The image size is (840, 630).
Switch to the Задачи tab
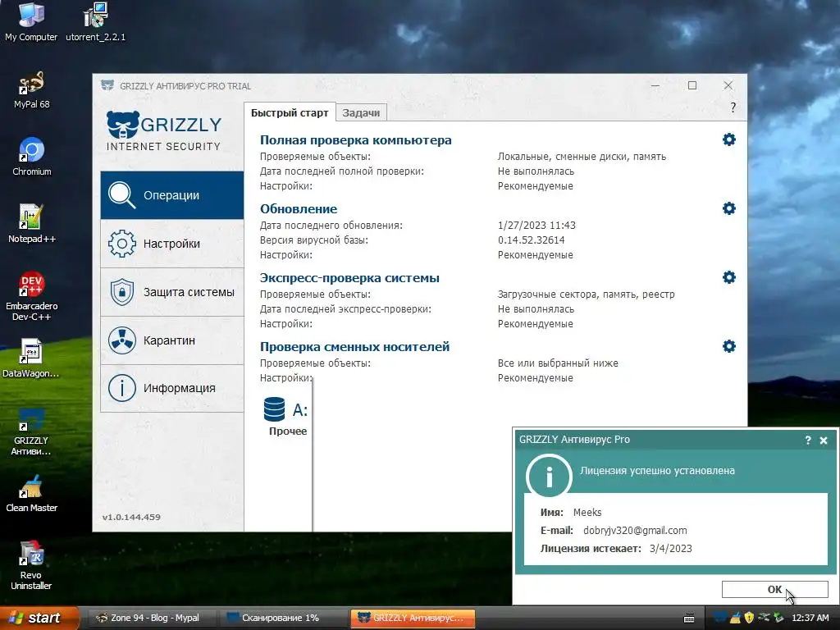(x=361, y=113)
